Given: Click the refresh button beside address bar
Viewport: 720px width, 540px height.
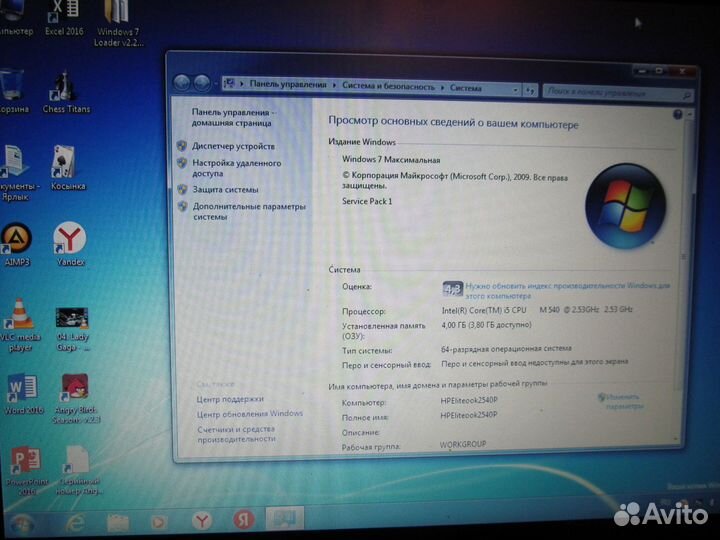Looking at the screenshot, I should pos(529,90).
